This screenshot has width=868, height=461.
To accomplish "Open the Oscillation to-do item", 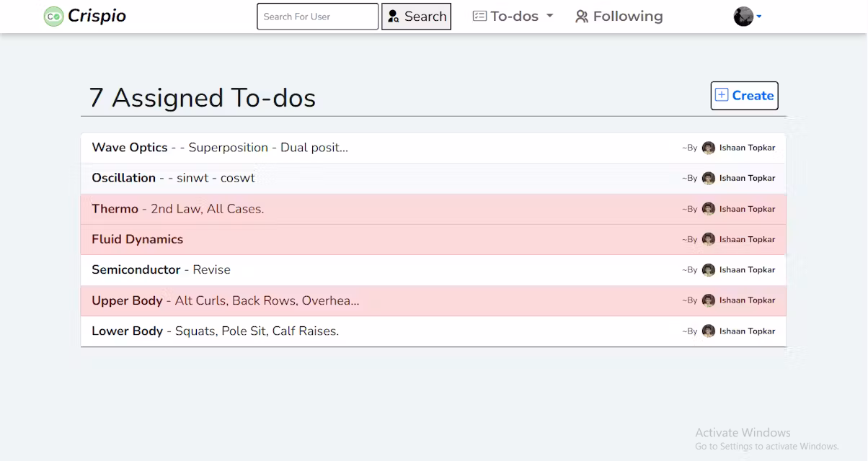I will (124, 178).
